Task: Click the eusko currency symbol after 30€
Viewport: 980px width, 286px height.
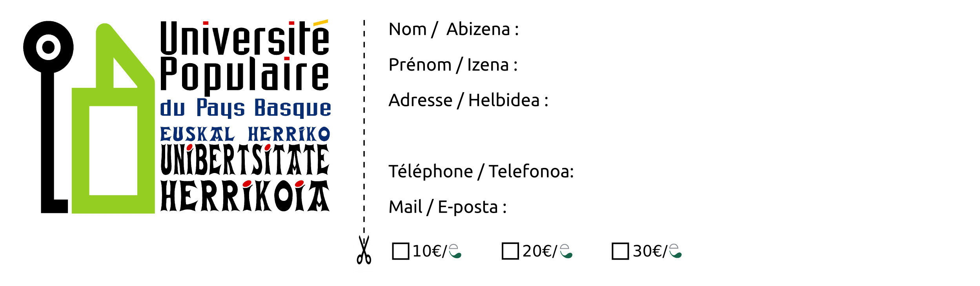Action: (675, 251)
